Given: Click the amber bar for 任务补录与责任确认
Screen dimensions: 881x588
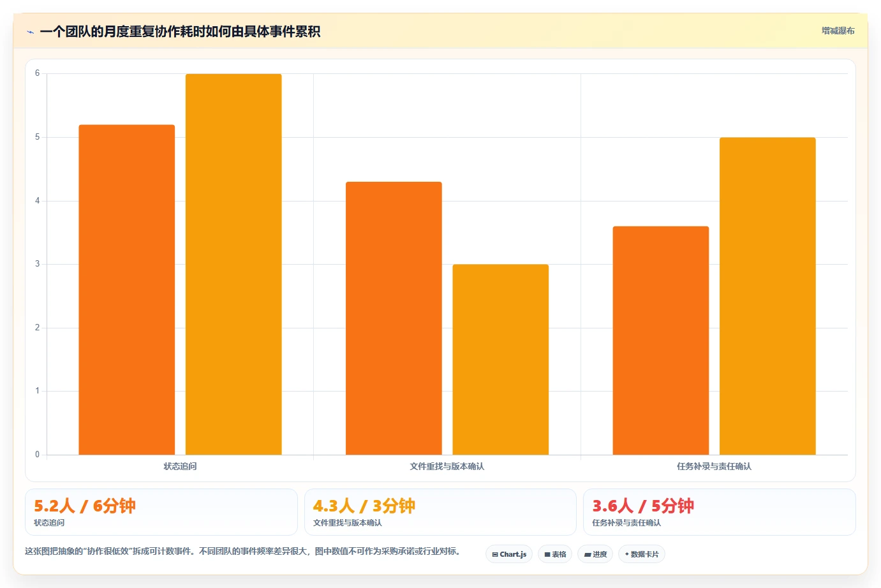Looking at the screenshot, I should pos(767,296).
